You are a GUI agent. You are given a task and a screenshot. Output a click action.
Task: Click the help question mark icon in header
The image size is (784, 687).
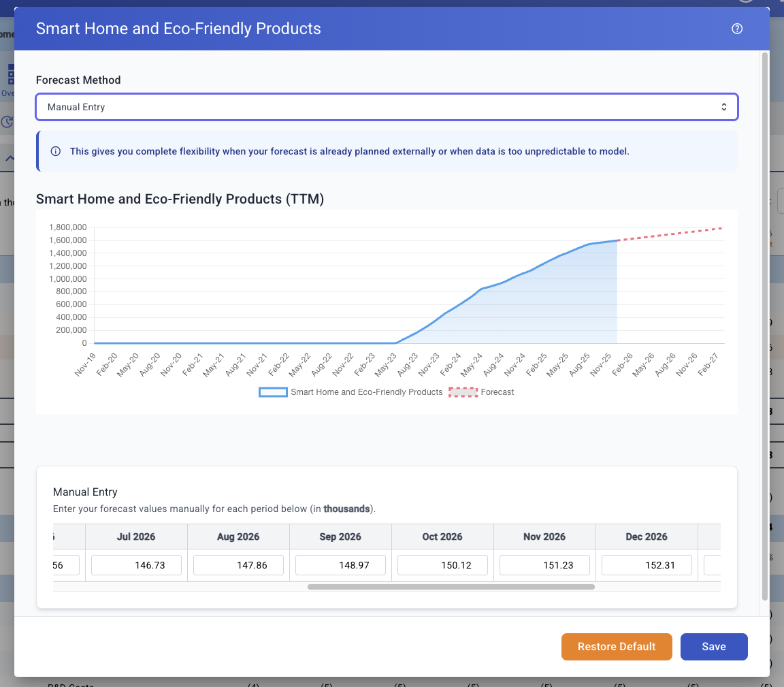click(736, 29)
